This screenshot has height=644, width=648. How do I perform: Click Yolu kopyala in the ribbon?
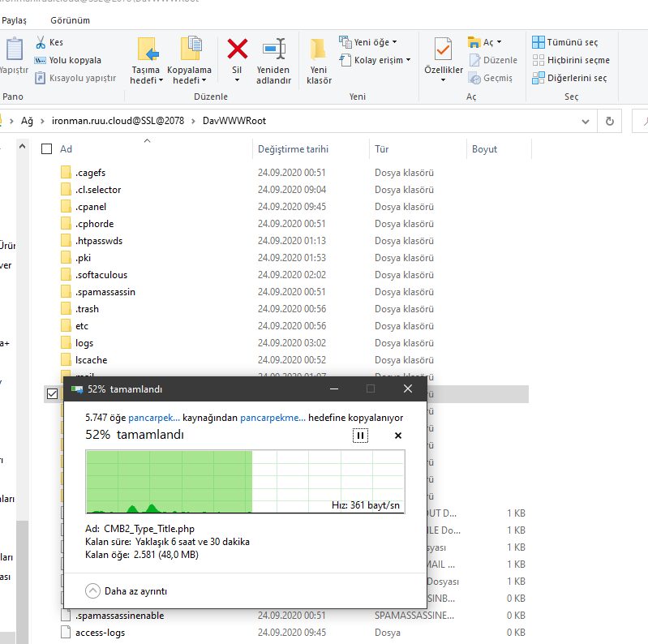coord(68,60)
